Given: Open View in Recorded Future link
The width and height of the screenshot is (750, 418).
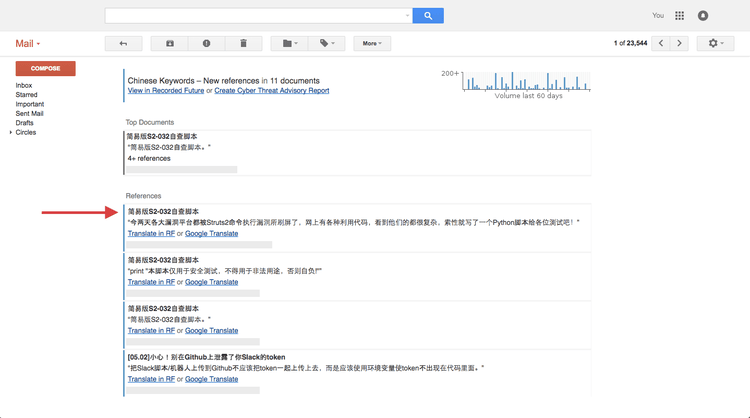Looking at the screenshot, I should 165,91.
